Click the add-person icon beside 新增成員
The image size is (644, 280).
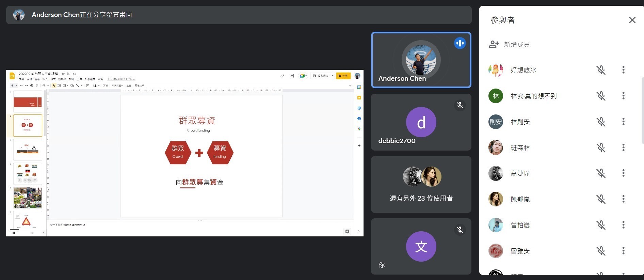tap(494, 44)
